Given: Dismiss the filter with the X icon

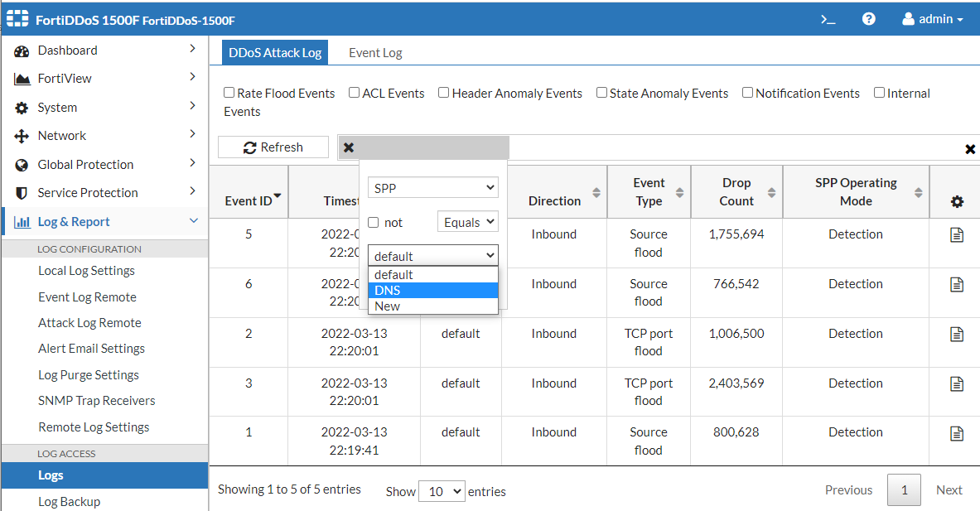Looking at the screenshot, I should pyautogui.click(x=348, y=147).
